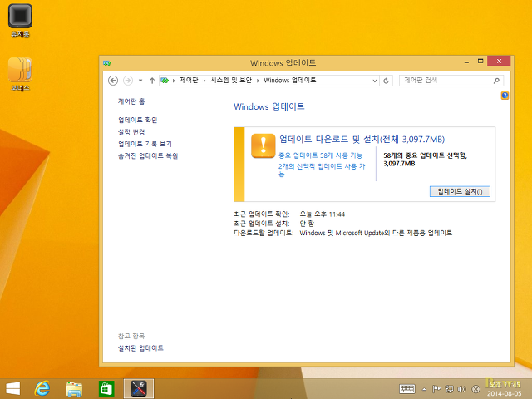Expand chevron after 시스템 및 보안 breadcrumb
Image resolution: width=532 pixels, height=399 pixels.
(258, 81)
